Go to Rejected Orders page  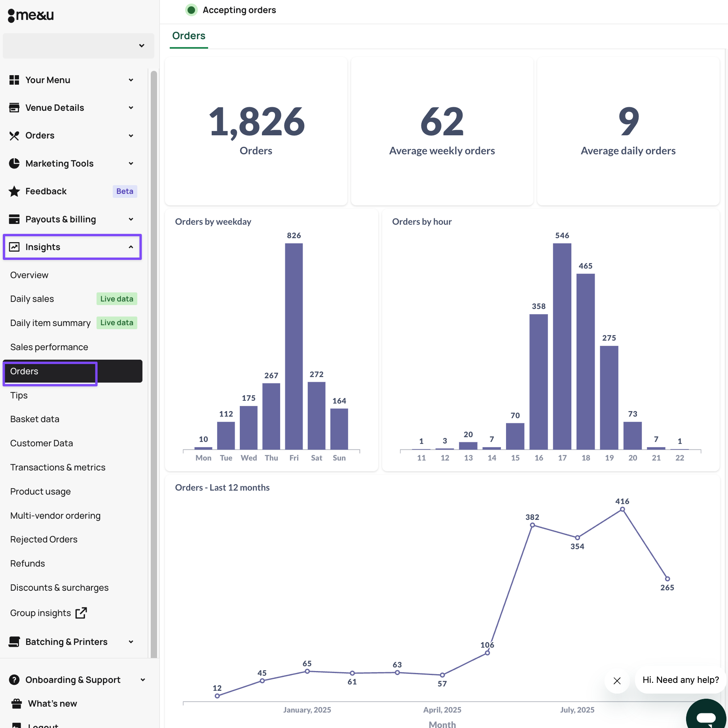tap(44, 539)
